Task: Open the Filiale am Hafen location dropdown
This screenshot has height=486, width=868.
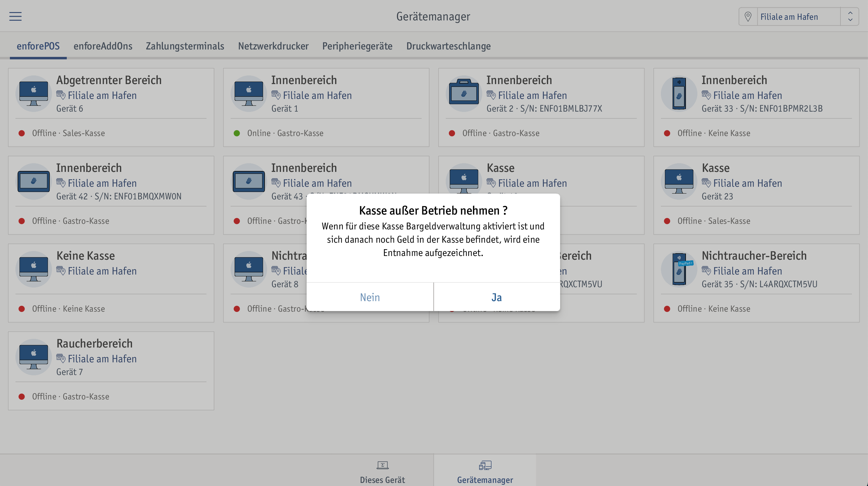Action: pyautogui.click(x=798, y=16)
